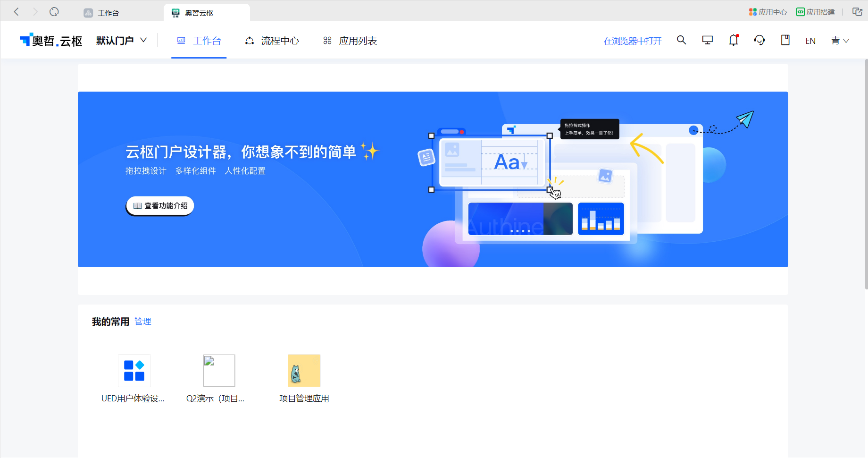Open the 流程中心 navigation tab
This screenshot has height=458, width=868.
coord(272,41)
